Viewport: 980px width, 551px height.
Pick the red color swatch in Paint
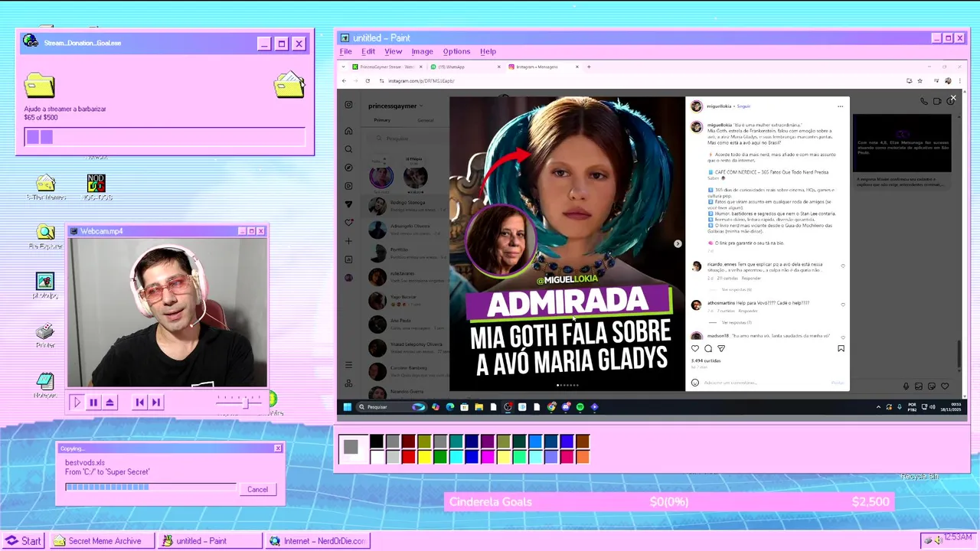[409, 457]
